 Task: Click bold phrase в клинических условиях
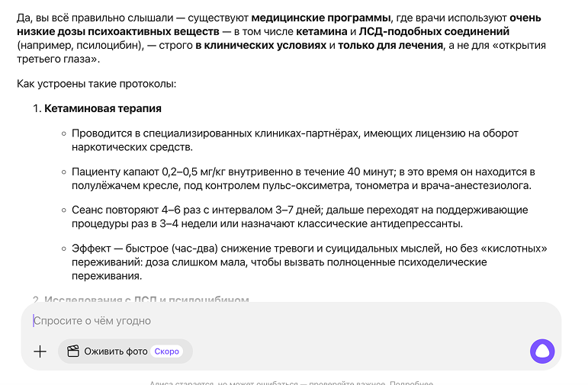point(260,46)
